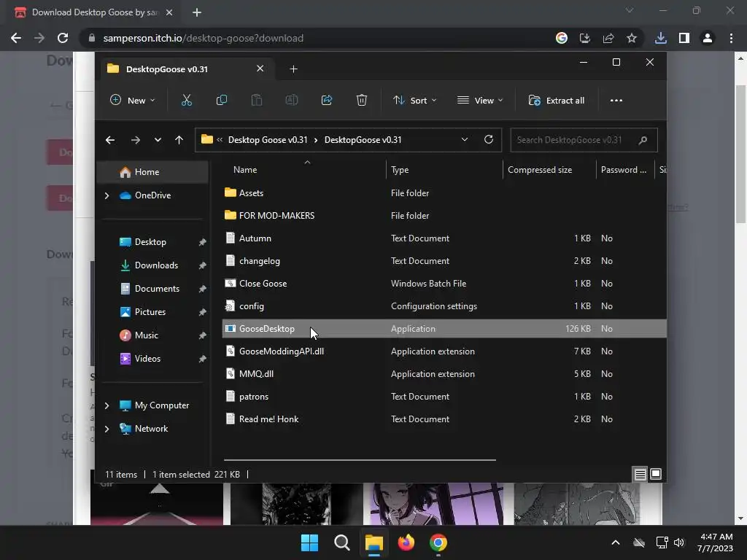Click install app icon in Chrome address bar
The image size is (747, 560).
tap(585, 38)
